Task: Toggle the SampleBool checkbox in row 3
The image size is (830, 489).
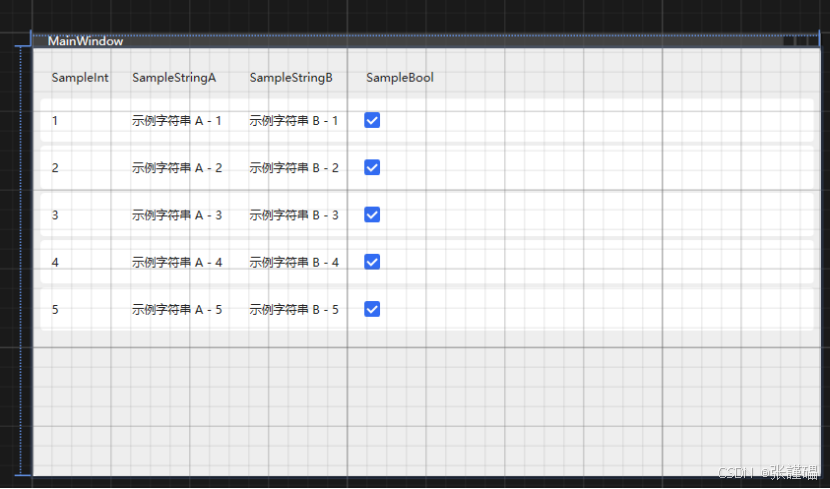Action: [372, 214]
